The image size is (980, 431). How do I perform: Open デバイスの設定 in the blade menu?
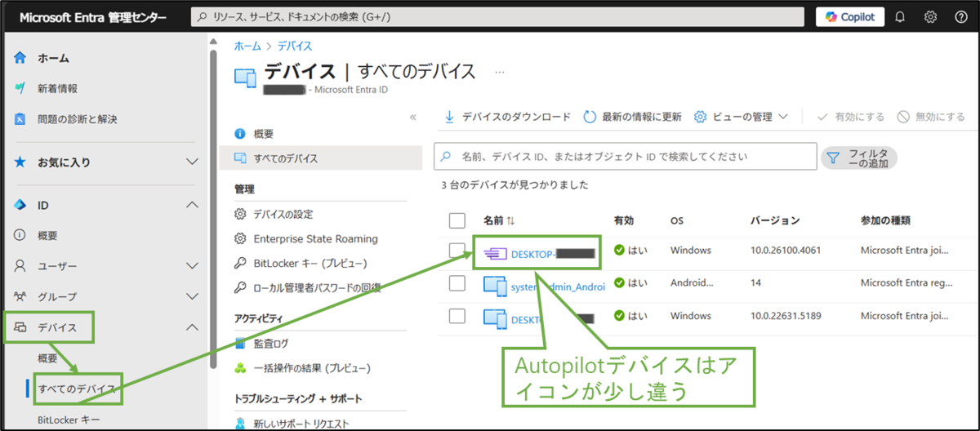tap(283, 214)
